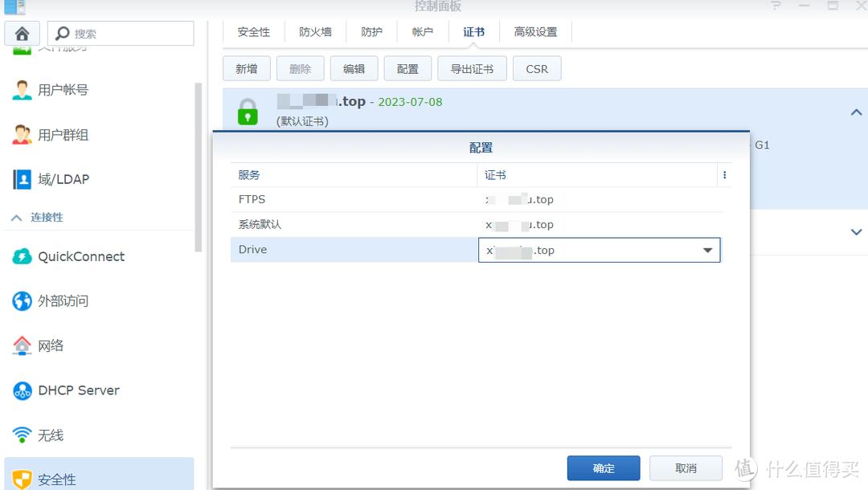Open the QuickConnect icon
Screen dimensions: 868x490
23,256
